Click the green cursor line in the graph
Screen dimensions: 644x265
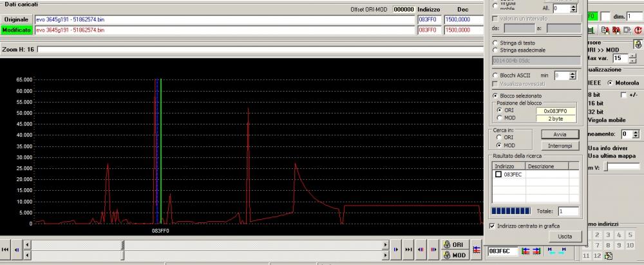click(x=161, y=151)
